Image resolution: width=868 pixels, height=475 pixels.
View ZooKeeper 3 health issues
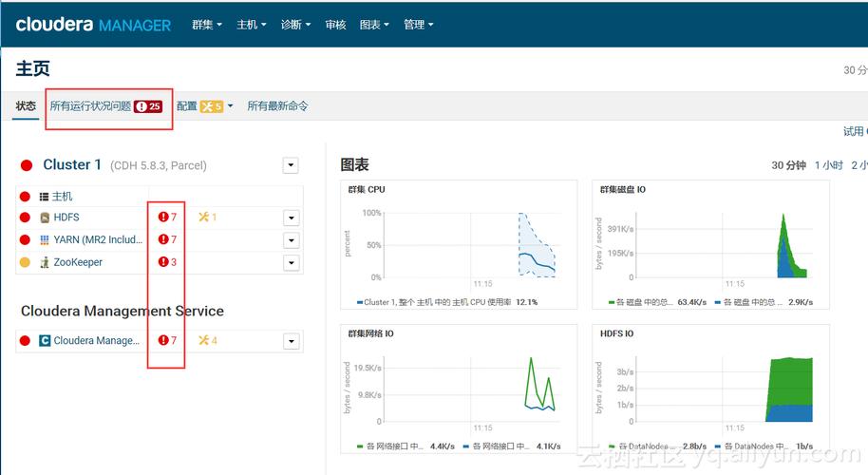(x=167, y=262)
